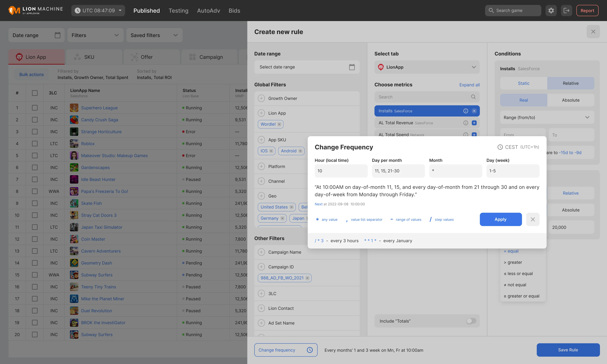Image resolution: width=607 pixels, height=364 pixels.
Task: Open the AutoAdv tab
Action: click(x=209, y=11)
